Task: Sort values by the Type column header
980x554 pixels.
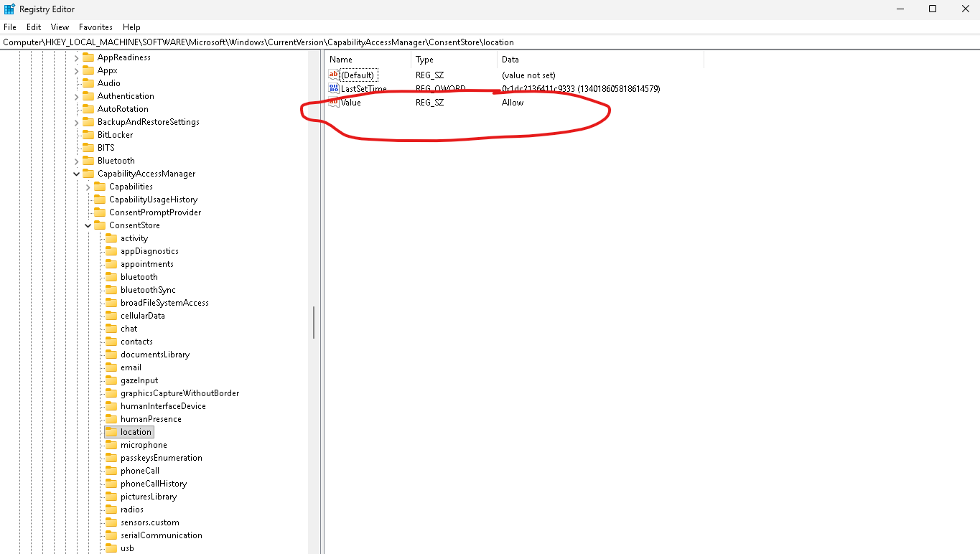Action: (454, 60)
